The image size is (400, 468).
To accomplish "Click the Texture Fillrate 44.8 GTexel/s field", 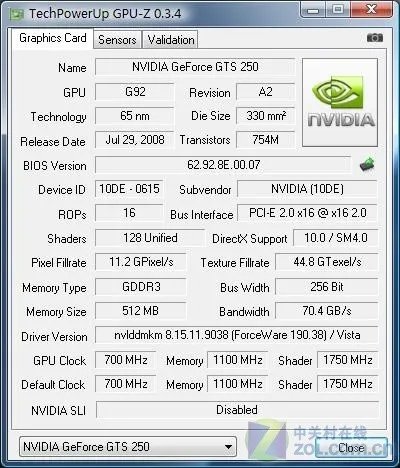I will click(x=327, y=262).
